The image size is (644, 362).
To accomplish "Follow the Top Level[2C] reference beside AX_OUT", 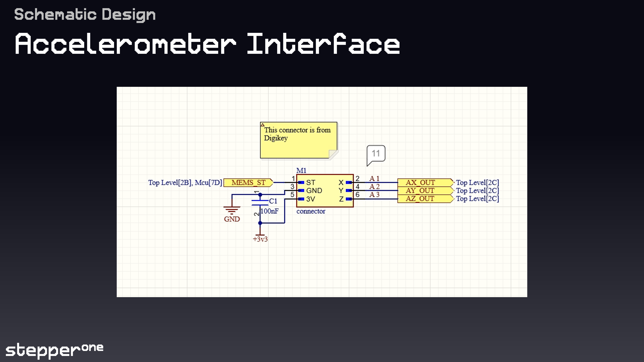I will (477, 183).
